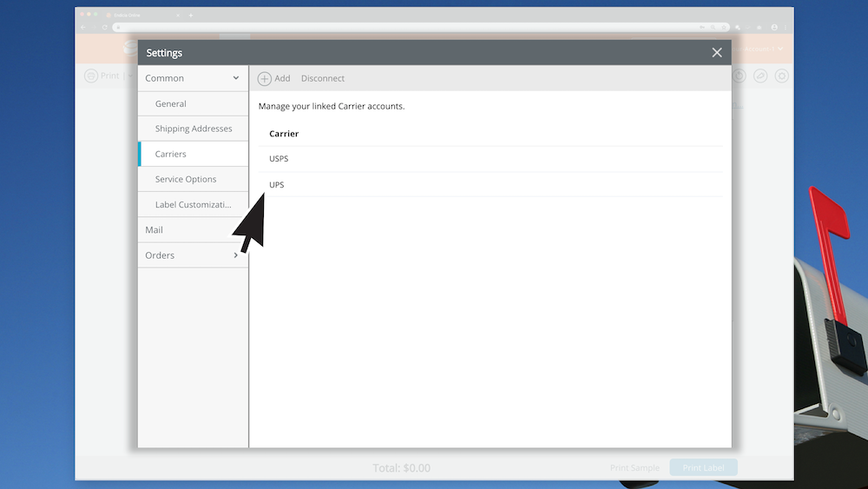Click the Disconnect button
The image size is (868, 489).
coord(323,79)
